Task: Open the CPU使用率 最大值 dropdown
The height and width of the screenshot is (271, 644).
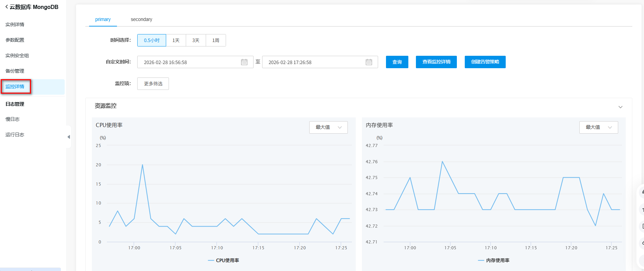Action: (328, 127)
